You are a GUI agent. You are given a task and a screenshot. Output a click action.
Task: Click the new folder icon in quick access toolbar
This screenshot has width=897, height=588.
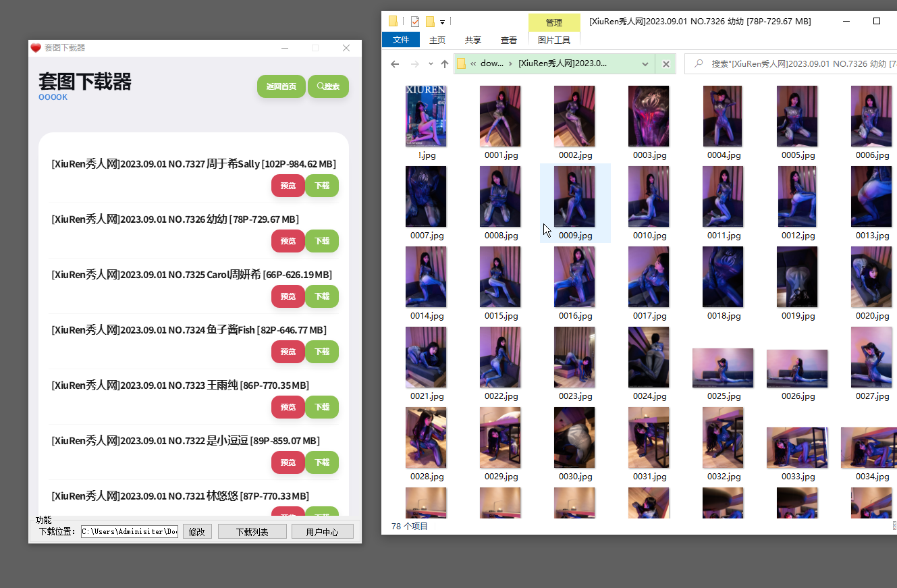coord(430,22)
